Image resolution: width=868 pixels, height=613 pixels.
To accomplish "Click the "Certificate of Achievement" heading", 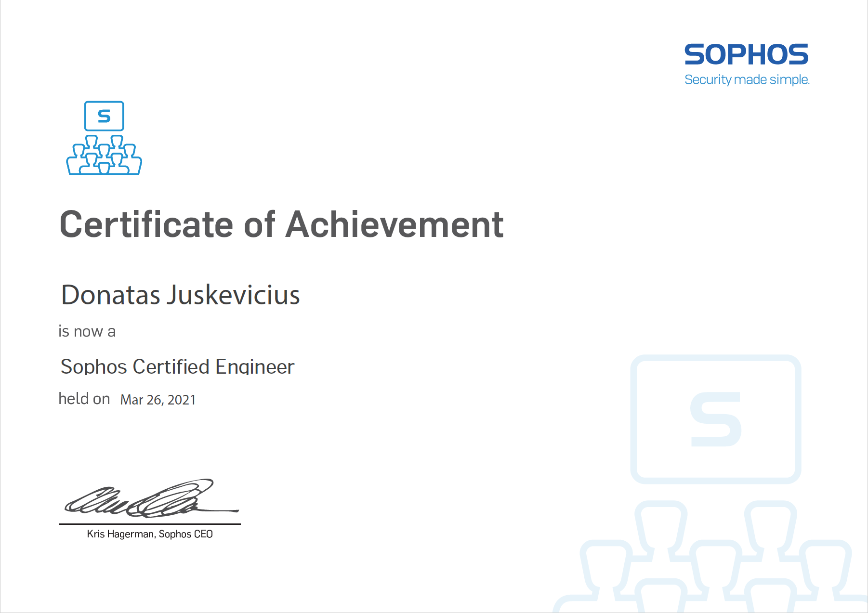I will (281, 224).
